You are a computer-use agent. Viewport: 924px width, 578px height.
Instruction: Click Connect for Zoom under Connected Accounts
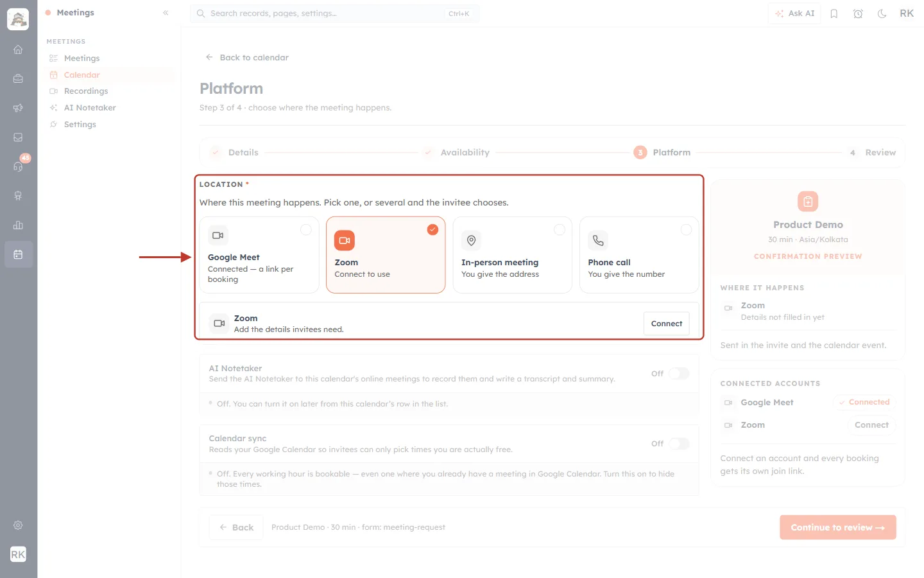click(871, 425)
